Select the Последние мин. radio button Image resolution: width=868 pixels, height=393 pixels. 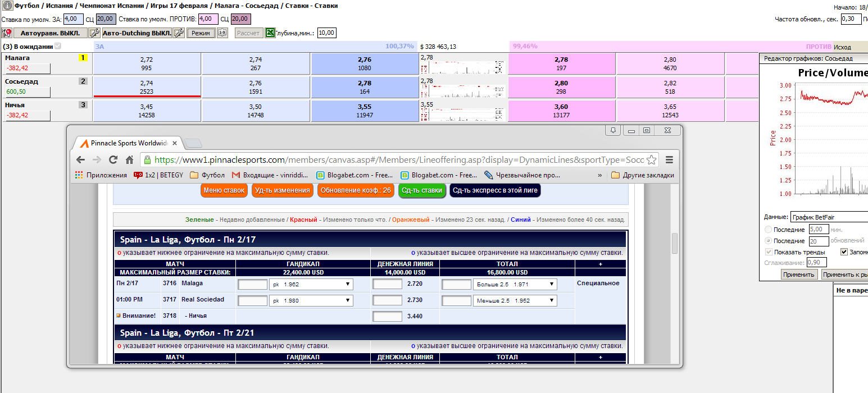[768, 230]
